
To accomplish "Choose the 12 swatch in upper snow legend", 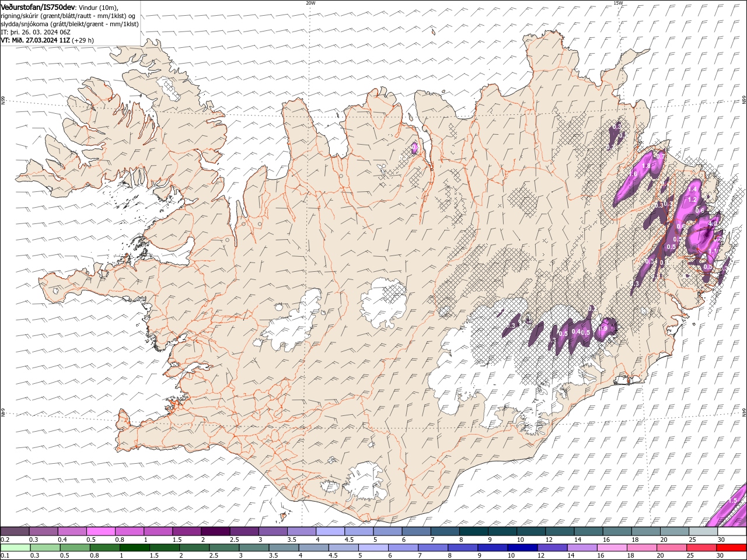I will [x=559, y=531].
